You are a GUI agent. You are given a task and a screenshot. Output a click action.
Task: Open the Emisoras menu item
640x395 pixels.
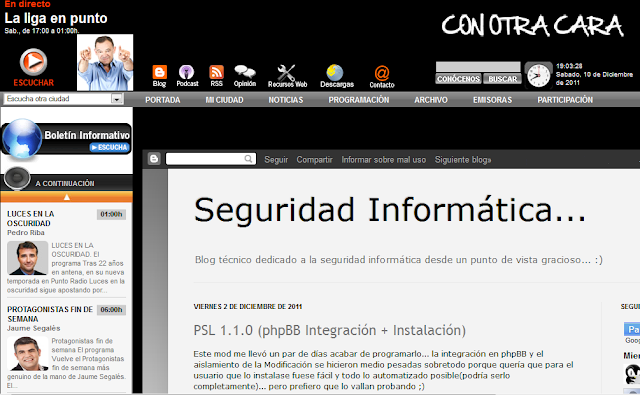(x=492, y=100)
